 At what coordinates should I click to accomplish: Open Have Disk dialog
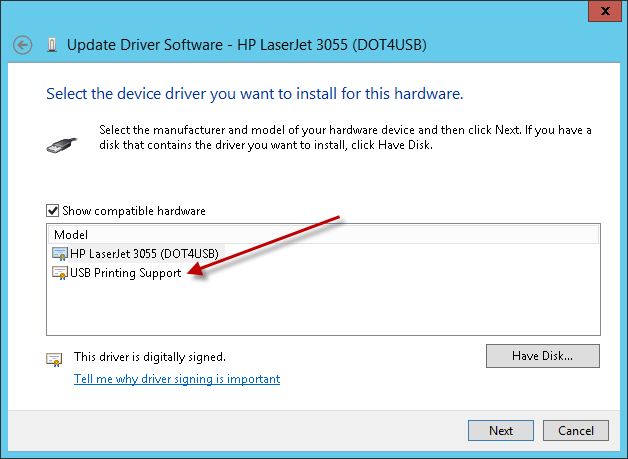tap(542, 356)
